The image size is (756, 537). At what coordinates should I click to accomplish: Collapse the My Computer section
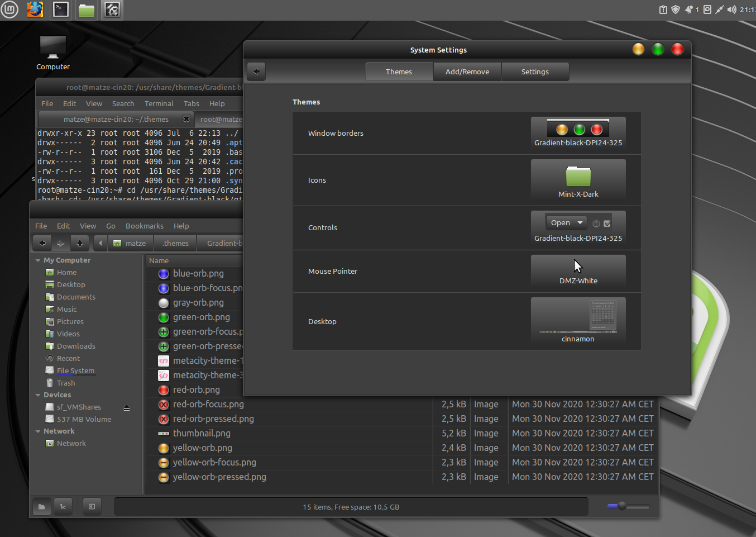pos(38,260)
